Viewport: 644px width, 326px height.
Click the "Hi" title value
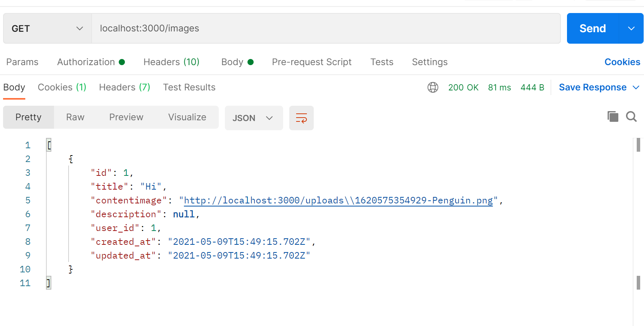pyautogui.click(x=151, y=187)
